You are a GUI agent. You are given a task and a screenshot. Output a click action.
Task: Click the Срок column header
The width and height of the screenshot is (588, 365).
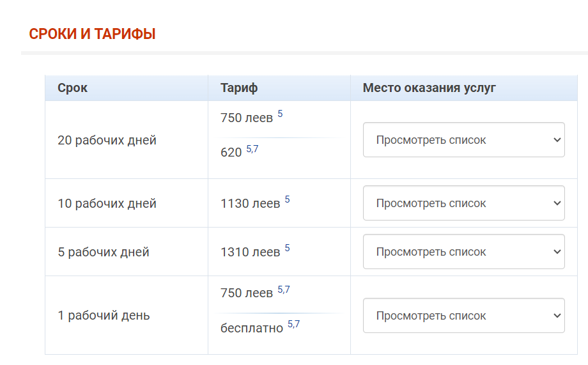pyautogui.click(x=72, y=88)
